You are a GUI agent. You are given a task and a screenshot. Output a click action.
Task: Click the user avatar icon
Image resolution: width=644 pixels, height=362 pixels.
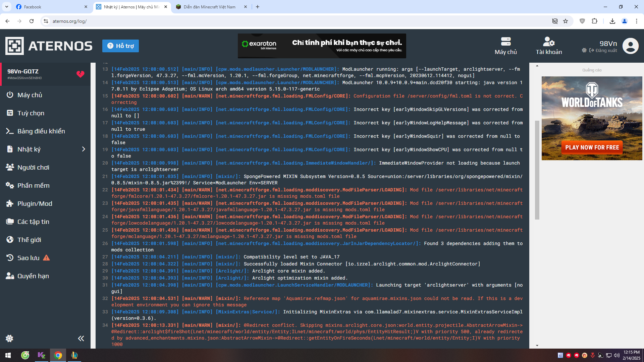coord(631,46)
